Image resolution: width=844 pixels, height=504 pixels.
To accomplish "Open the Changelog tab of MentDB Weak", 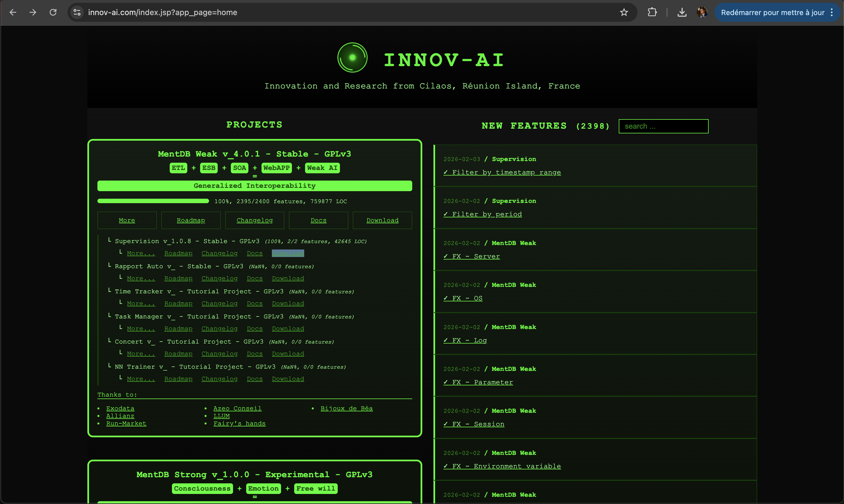I will (254, 220).
